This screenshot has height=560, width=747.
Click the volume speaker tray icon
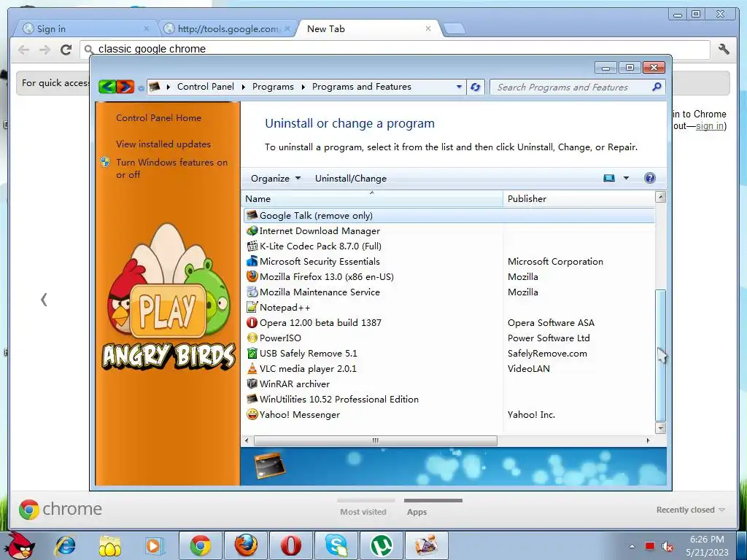coord(667,547)
